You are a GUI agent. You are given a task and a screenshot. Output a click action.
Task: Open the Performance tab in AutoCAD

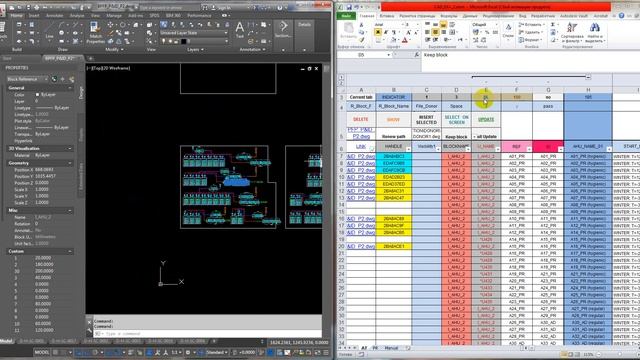pos(200,16)
